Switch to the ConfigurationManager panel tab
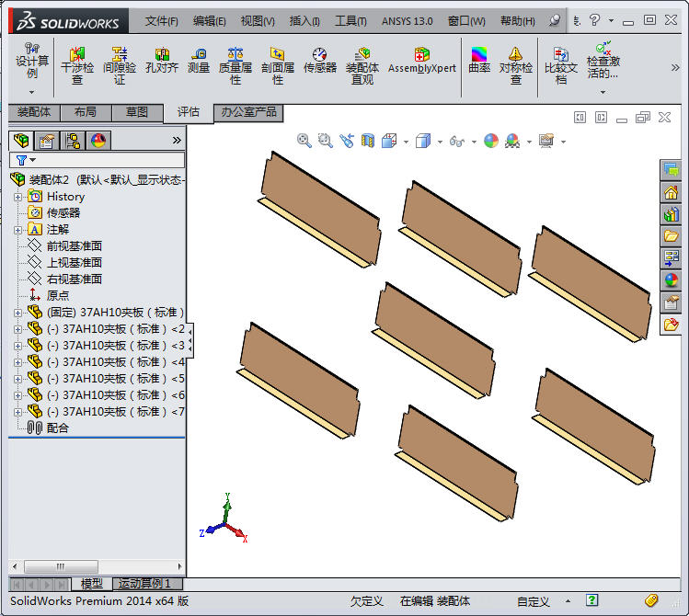Image resolution: width=689 pixels, height=616 pixels. (x=72, y=140)
